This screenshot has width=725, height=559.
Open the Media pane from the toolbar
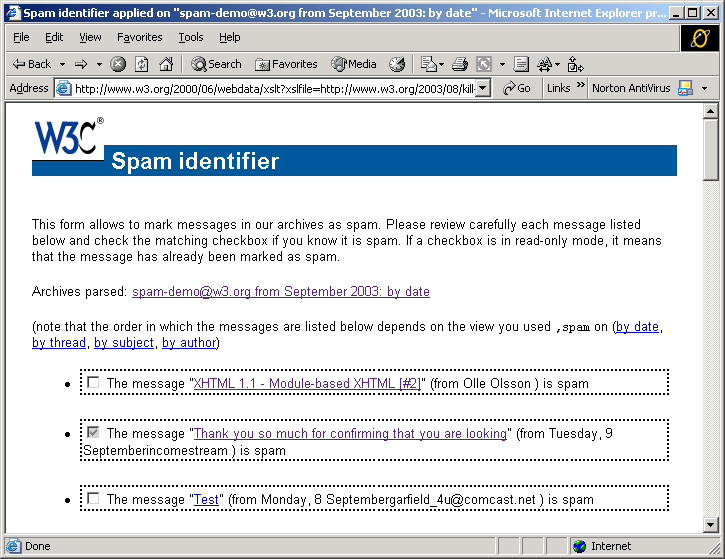354,64
